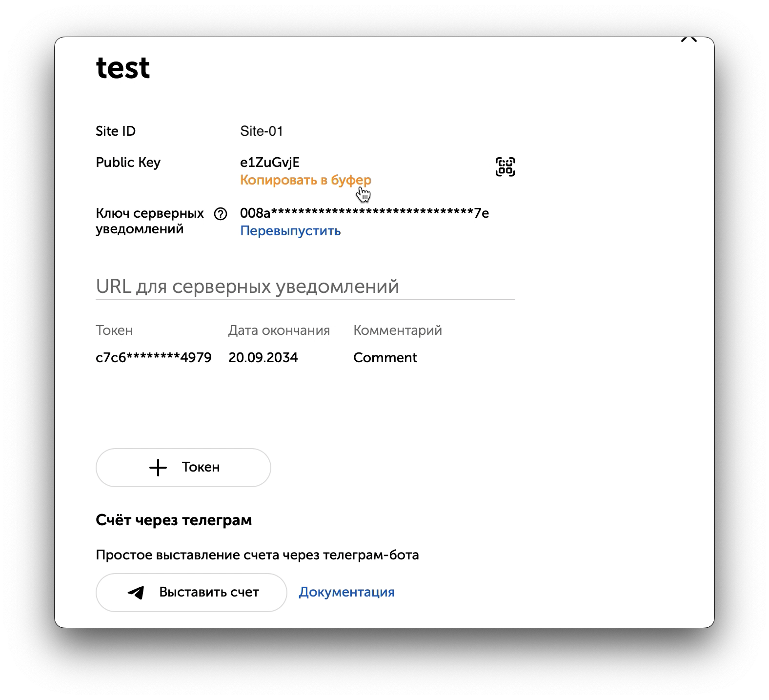Click the Telegram plane icon in Выставить счет
The width and height of the screenshot is (769, 700).
137,592
